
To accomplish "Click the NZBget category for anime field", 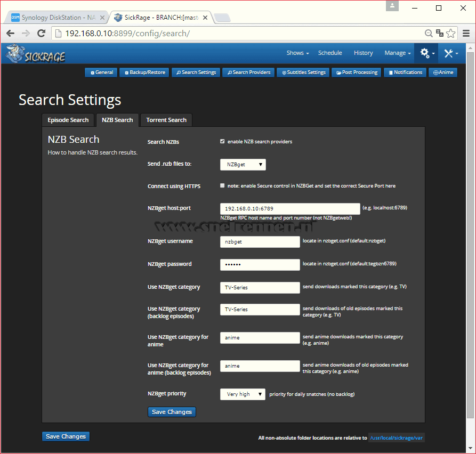I will tap(260, 338).
